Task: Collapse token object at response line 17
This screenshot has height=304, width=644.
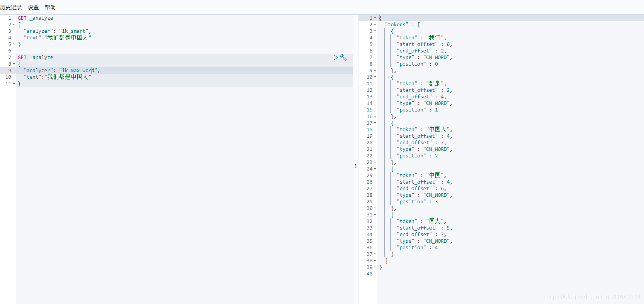Action: pos(375,123)
